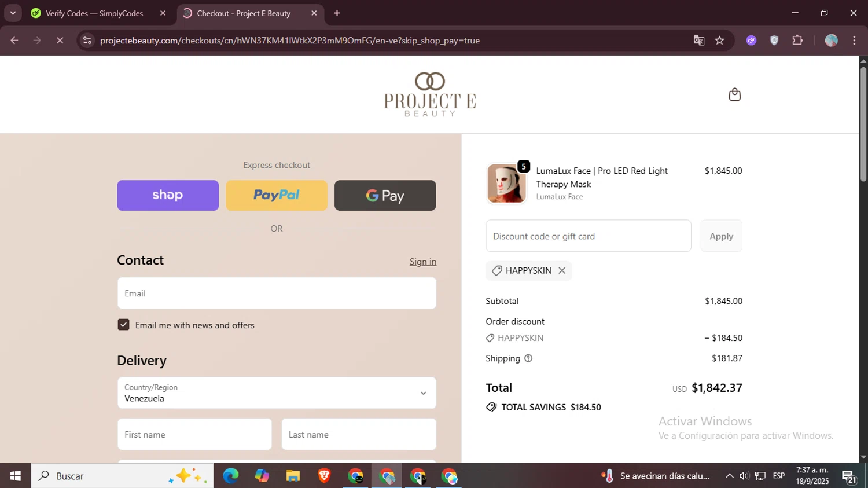Open Copilot app in taskbar
Viewport: 868px width, 488px height.
pos(262,476)
